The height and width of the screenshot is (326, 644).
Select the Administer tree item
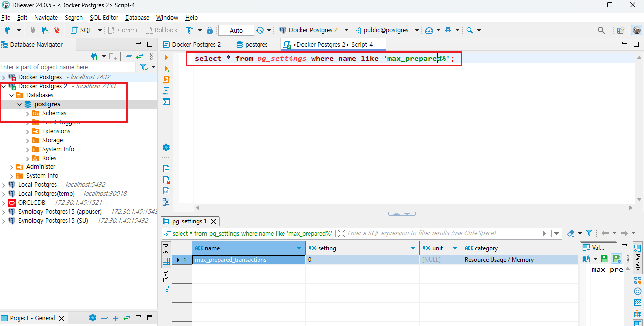tap(41, 167)
